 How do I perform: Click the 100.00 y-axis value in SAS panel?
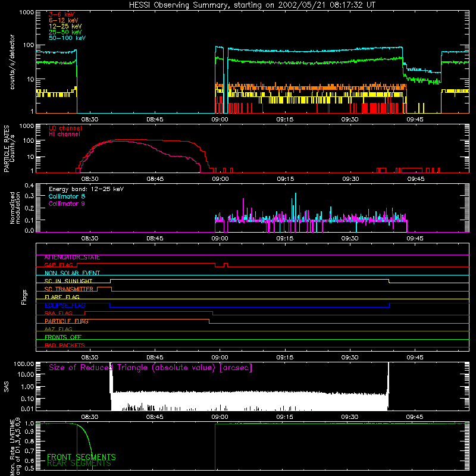click(x=24, y=364)
